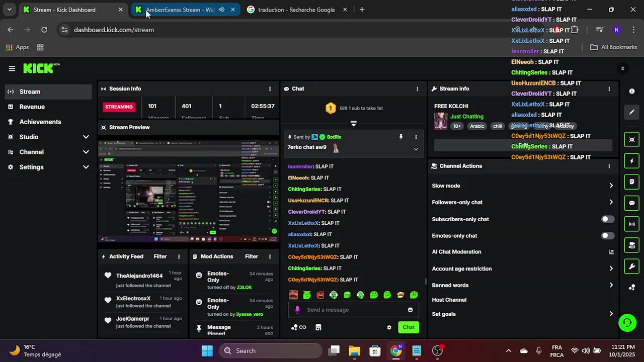
Task: Select Stream in left sidebar
Action: (48, 92)
